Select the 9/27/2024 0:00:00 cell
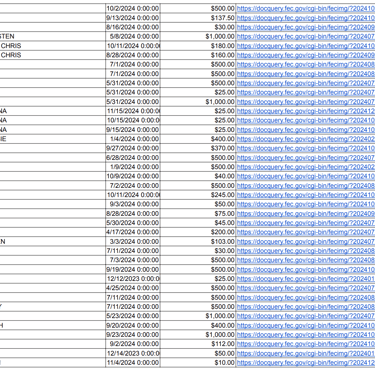This screenshot has height=375, width=375. 133,148
